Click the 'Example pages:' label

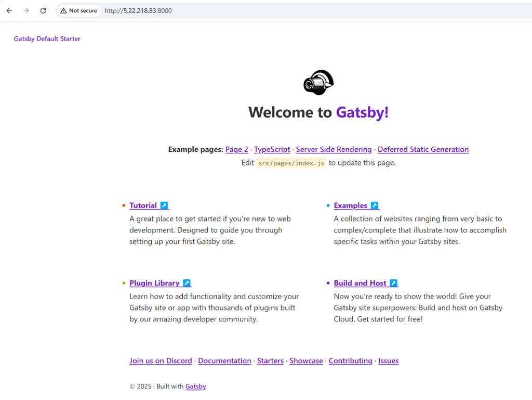196,149
